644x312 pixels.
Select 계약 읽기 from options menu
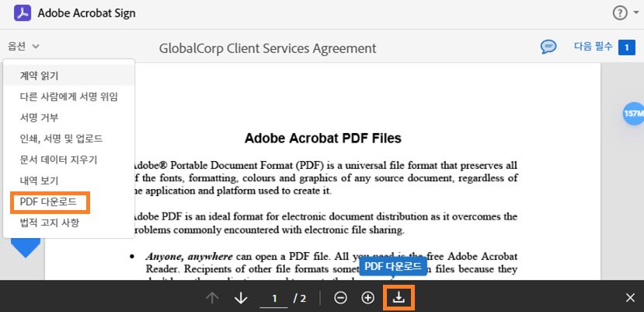pyautogui.click(x=69, y=75)
